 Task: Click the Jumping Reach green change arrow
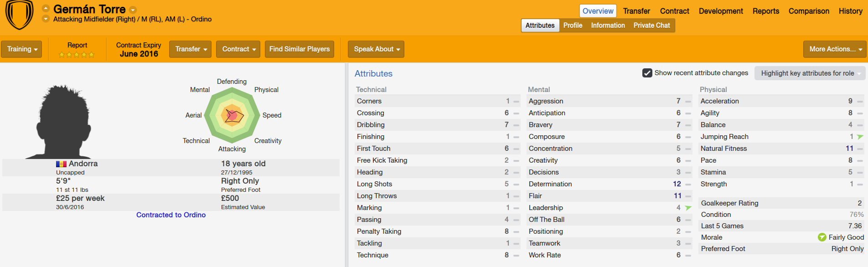click(860, 137)
